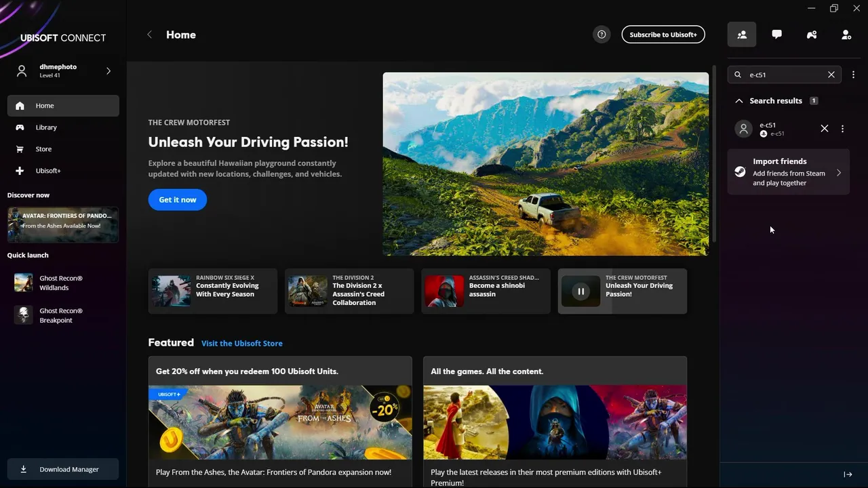The image size is (868, 488).
Task: Maximize or restore the window
Action: point(833,8)
